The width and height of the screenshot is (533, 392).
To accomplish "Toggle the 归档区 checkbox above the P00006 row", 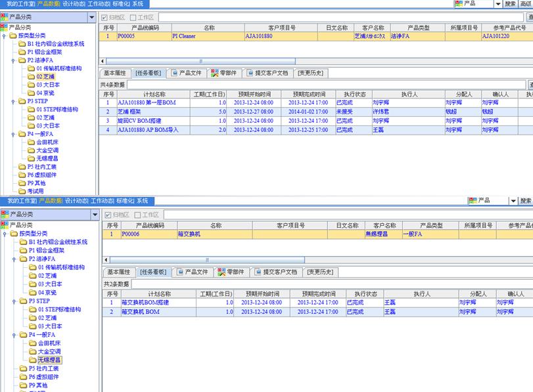I will [109, 215].
